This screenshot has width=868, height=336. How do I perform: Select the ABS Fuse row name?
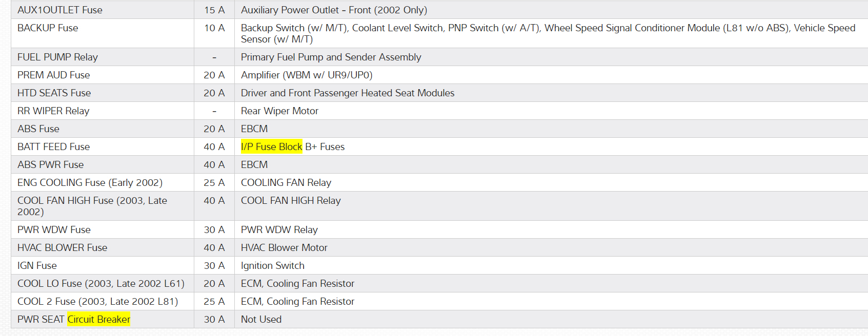(38, 129)
